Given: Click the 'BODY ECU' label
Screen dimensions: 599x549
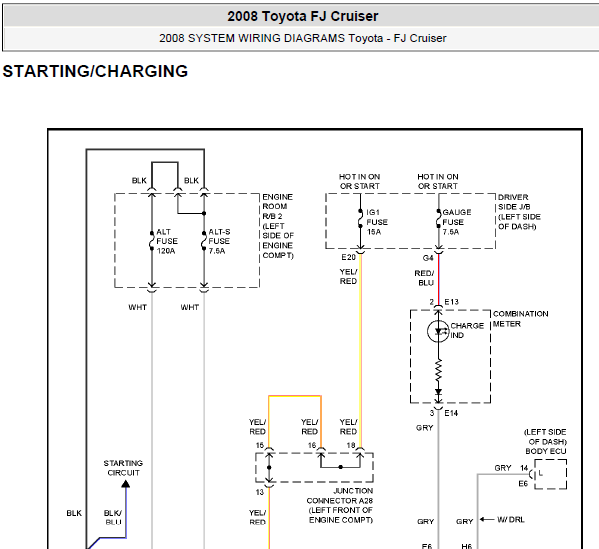Looking at the screenshot, I should coord(546,451).
